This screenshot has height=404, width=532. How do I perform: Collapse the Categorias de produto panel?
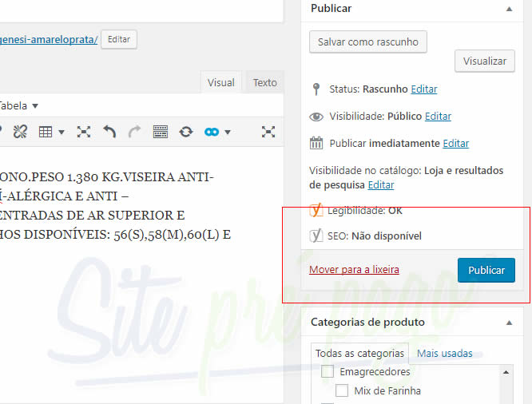click(510, 323)
